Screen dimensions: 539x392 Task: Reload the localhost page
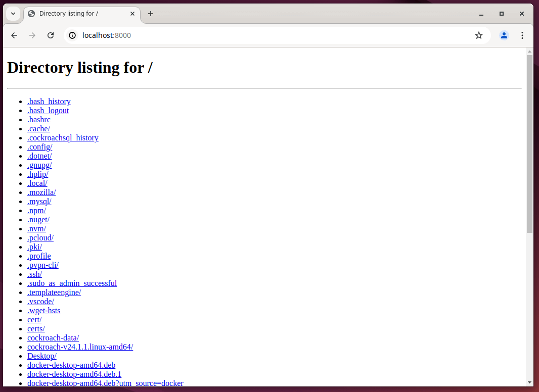[x=51, y=35]
